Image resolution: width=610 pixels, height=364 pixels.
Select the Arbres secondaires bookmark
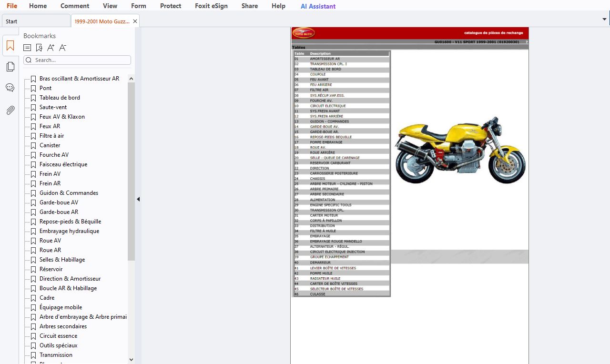point(63,326)
